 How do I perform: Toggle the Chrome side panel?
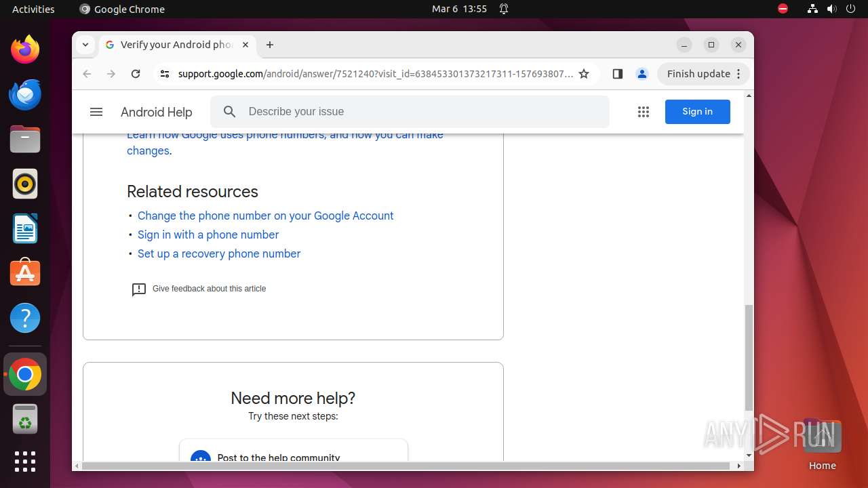pos(617,74)
